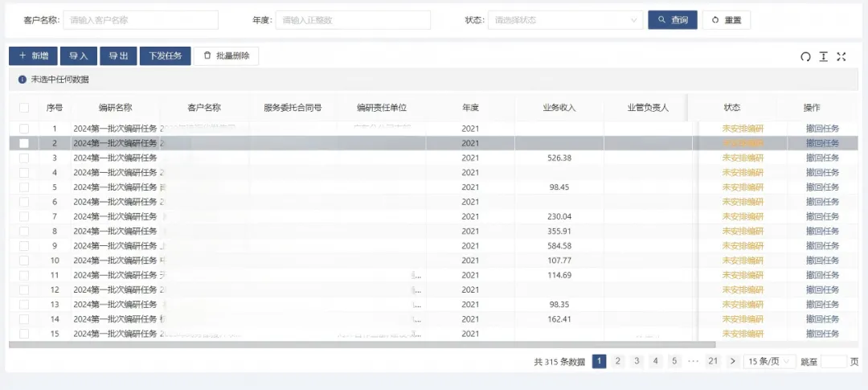The image size is (868, 390).
Task: Click the 编研责任单位 column header
Action: (x=382, y=108)
